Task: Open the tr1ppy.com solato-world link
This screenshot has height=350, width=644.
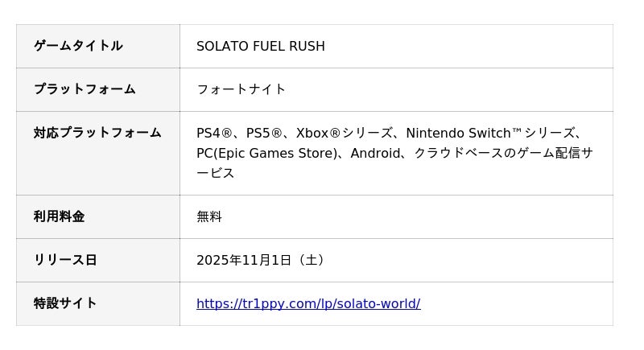Action: (x=308, y=303)
